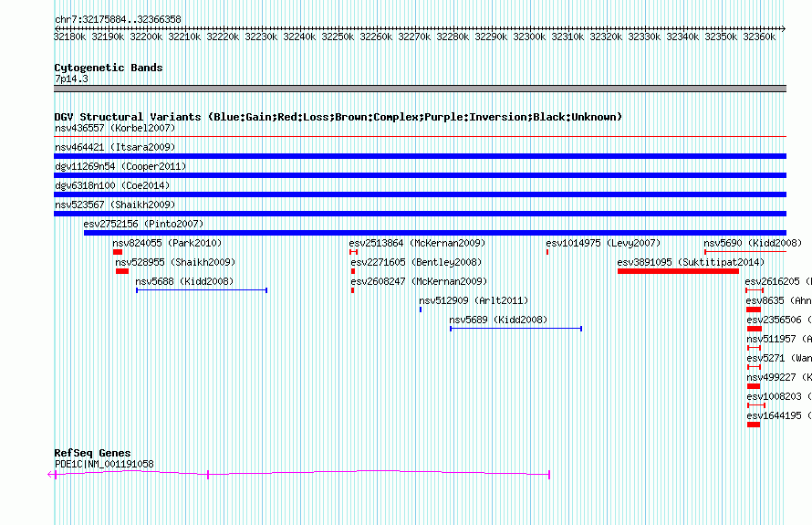Screen dimensions: 812x525
Task: Select the esv5271 variant label
Action: pos(779,358)
